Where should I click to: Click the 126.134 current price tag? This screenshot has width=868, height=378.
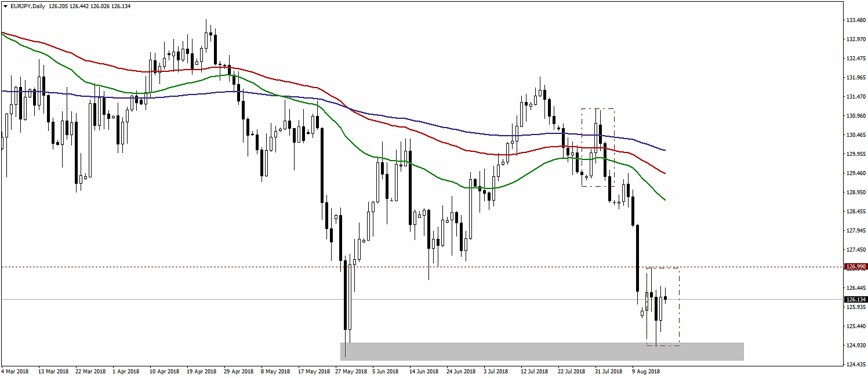pyautogui.click(x=856, y=300)
